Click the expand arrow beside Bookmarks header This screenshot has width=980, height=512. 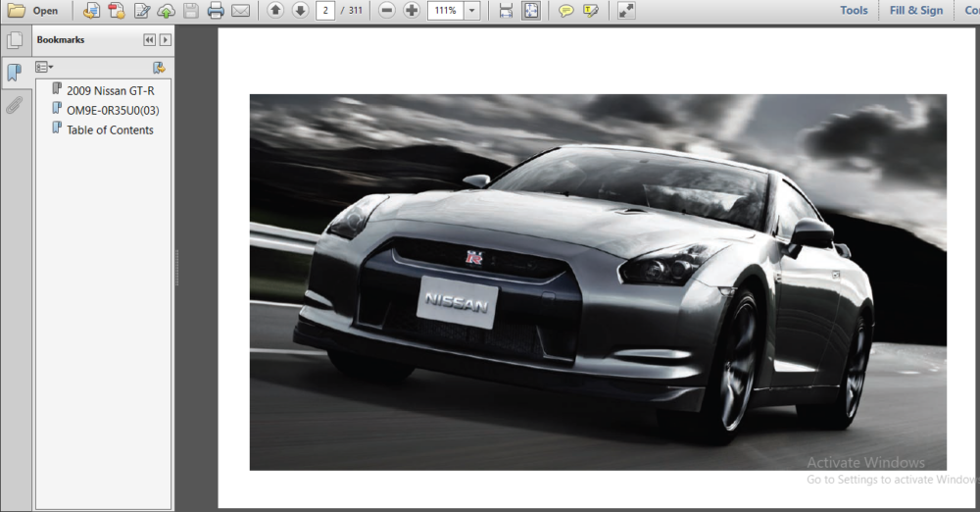coord(165,40)
